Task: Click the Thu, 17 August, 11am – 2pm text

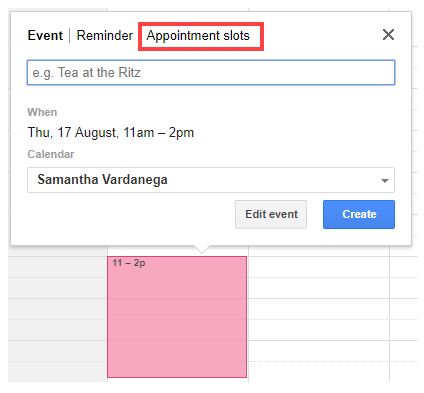Action: pyautogui.click(x=111, y=133)
